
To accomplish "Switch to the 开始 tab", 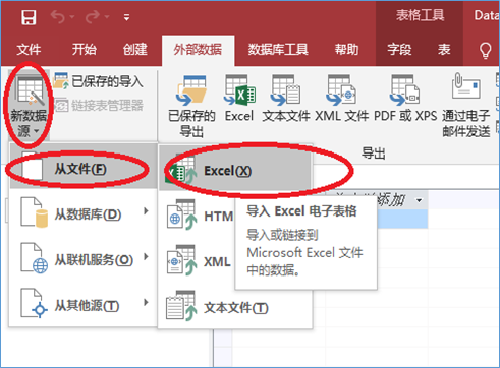I will (84, 50).
